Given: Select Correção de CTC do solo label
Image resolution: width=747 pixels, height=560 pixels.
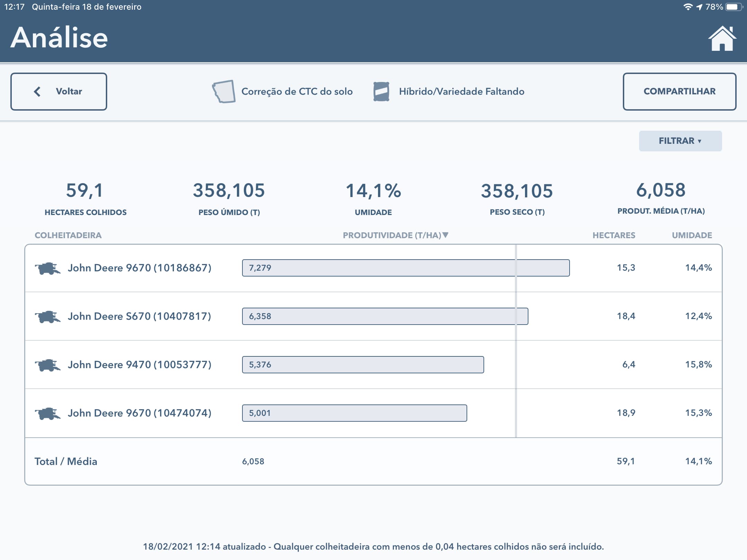Looking at the screenshot, I should tap(297, 92).
